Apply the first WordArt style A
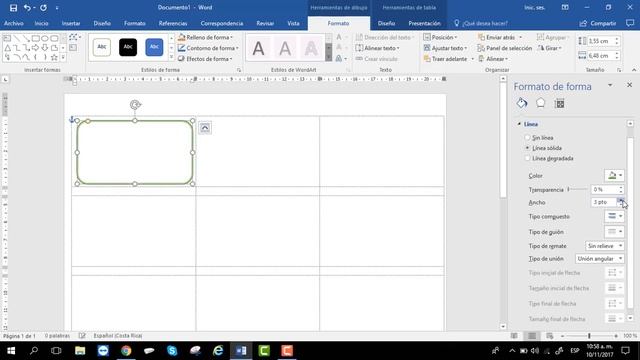This screenshot has width=640, height=360. [258, 49]
